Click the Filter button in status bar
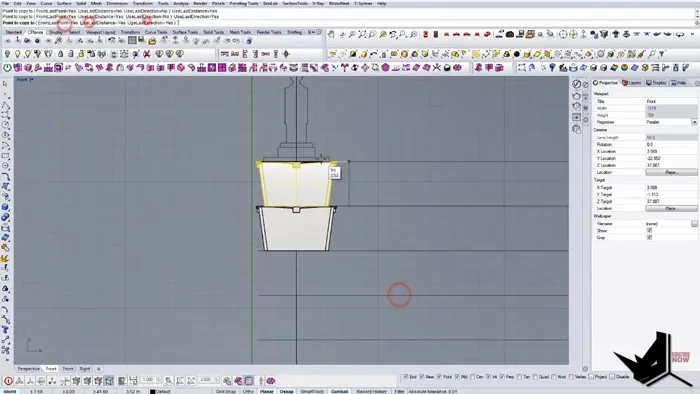 [399, 391]
